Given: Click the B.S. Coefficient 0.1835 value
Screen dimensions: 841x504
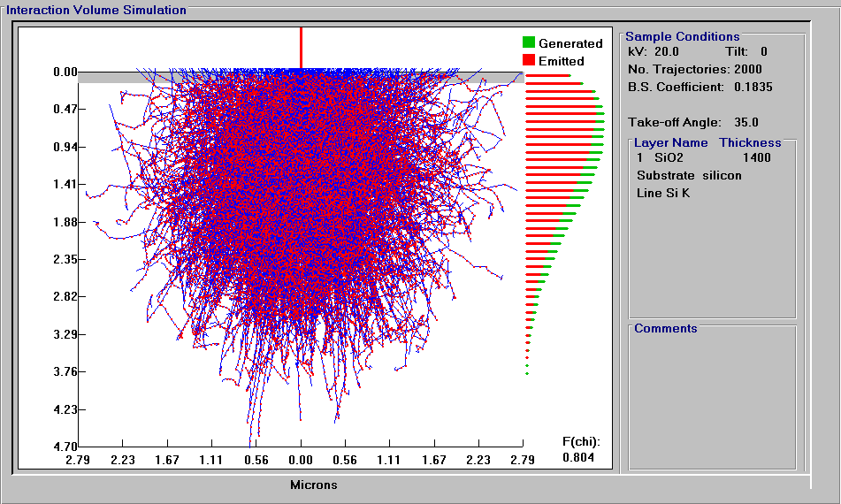Looking at the screenshot, I should 753,87.
